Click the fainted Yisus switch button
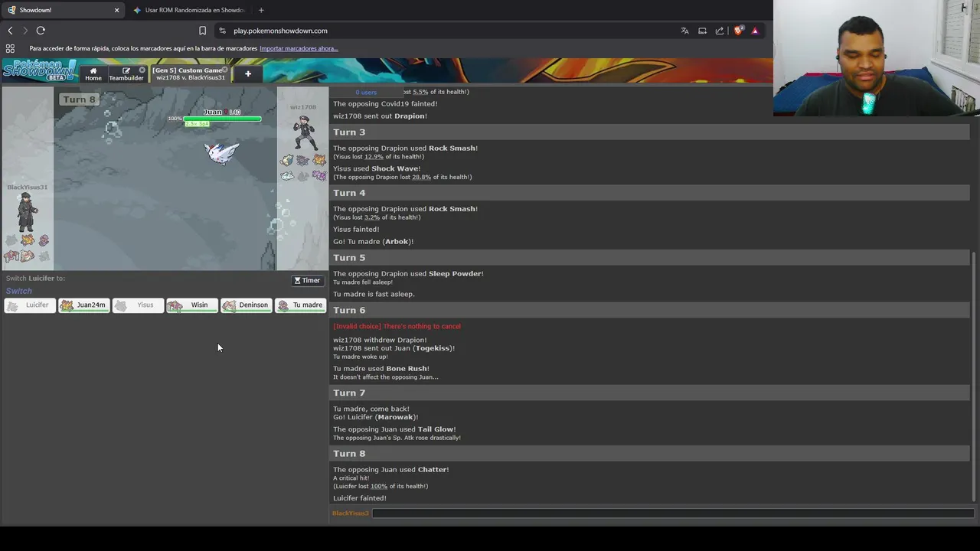The width and height of the screenshot is (980, 551). [138, 305]
